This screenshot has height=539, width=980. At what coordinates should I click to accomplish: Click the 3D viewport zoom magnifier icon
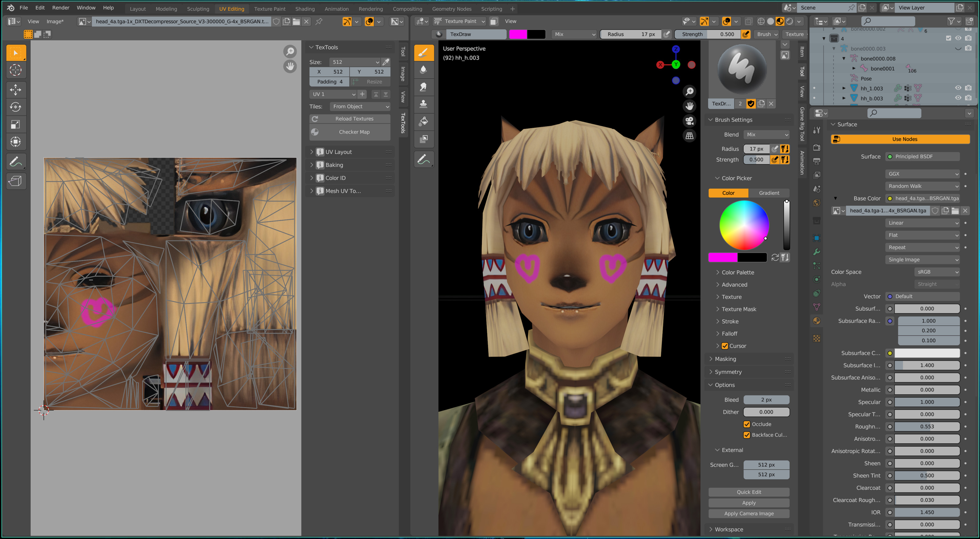(689, 91)
